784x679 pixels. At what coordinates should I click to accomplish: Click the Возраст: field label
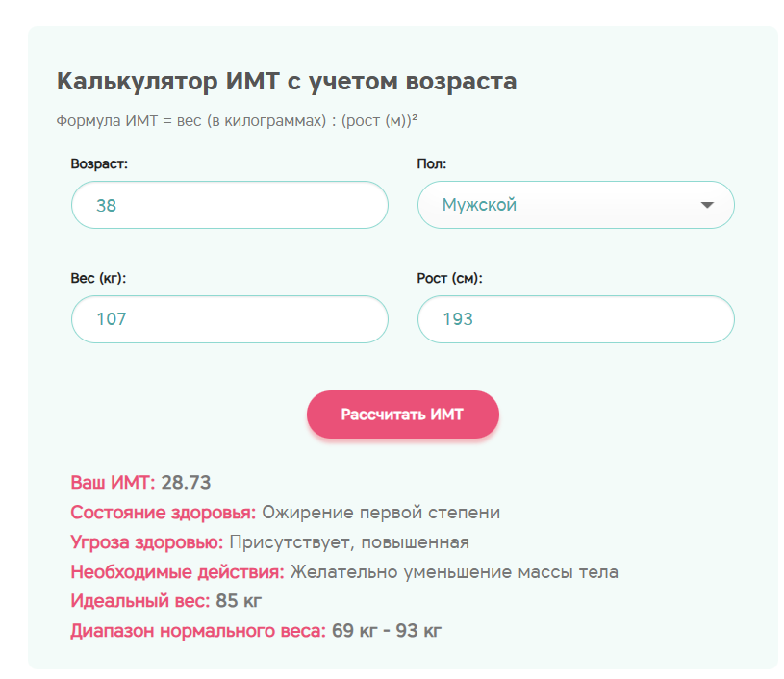coord(99,163)
